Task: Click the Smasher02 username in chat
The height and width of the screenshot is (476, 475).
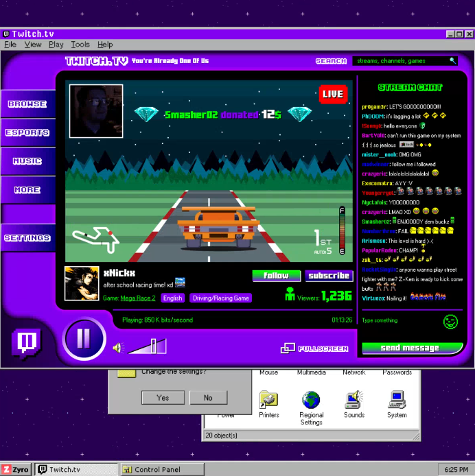Action: click(x=376, y=222)
